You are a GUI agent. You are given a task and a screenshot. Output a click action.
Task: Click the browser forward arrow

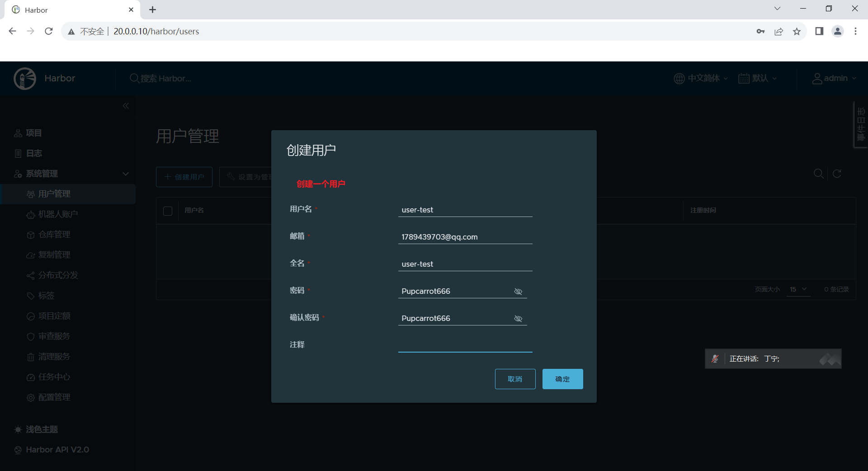30,31
